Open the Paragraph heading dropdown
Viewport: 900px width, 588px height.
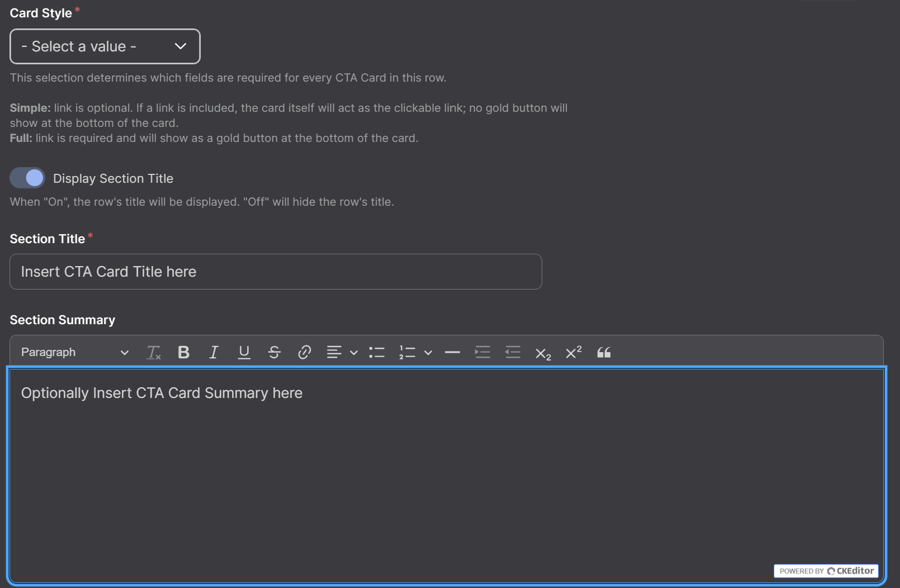pyautogui.click(x=75, y=352)
